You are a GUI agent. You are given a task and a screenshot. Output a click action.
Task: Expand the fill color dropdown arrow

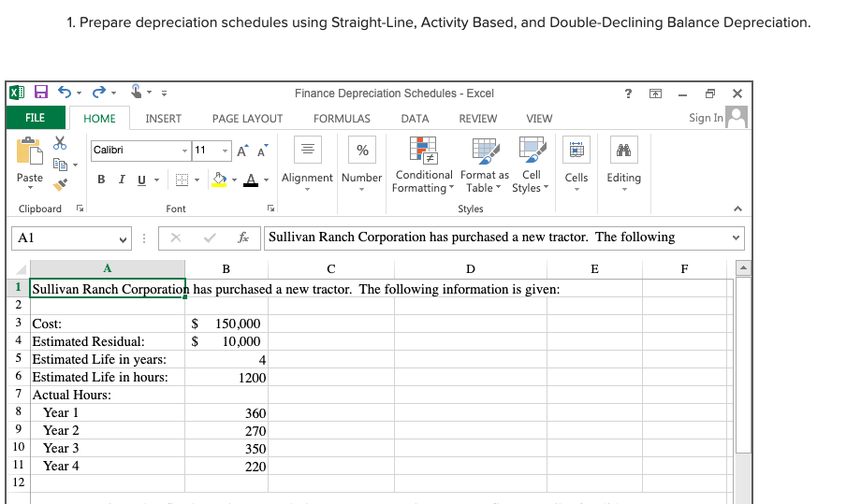click(x=235, y=180)
